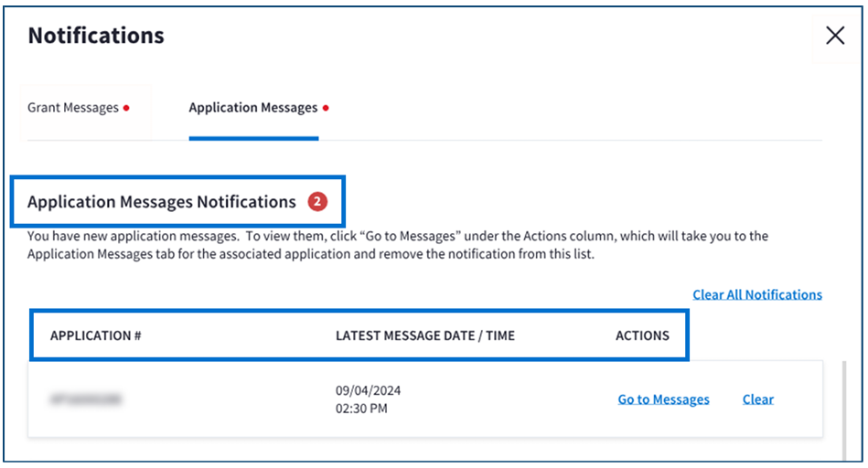Open Go to Messages for the application
The width and height of the screenshot is (868, 468).
pos(663,399)
